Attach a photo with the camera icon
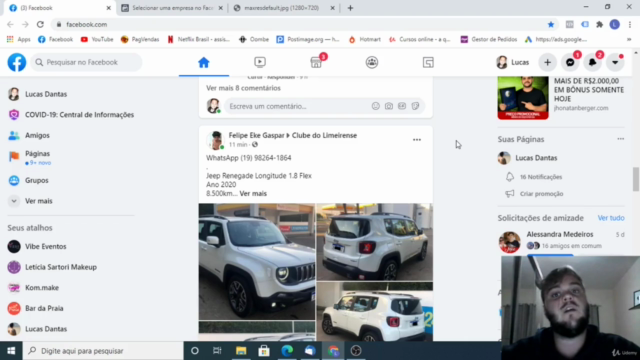 [x=389, y=106]
